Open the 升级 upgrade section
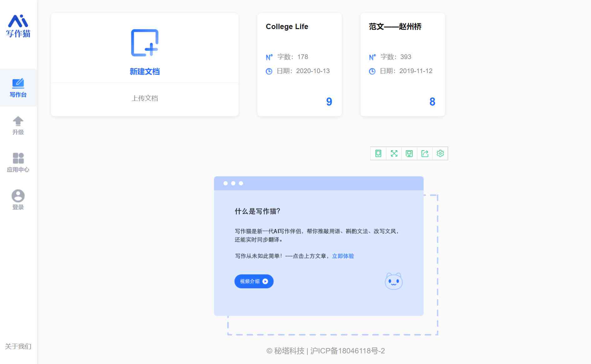The width and height of the screenshot is (591, 364). pos(18,125)
